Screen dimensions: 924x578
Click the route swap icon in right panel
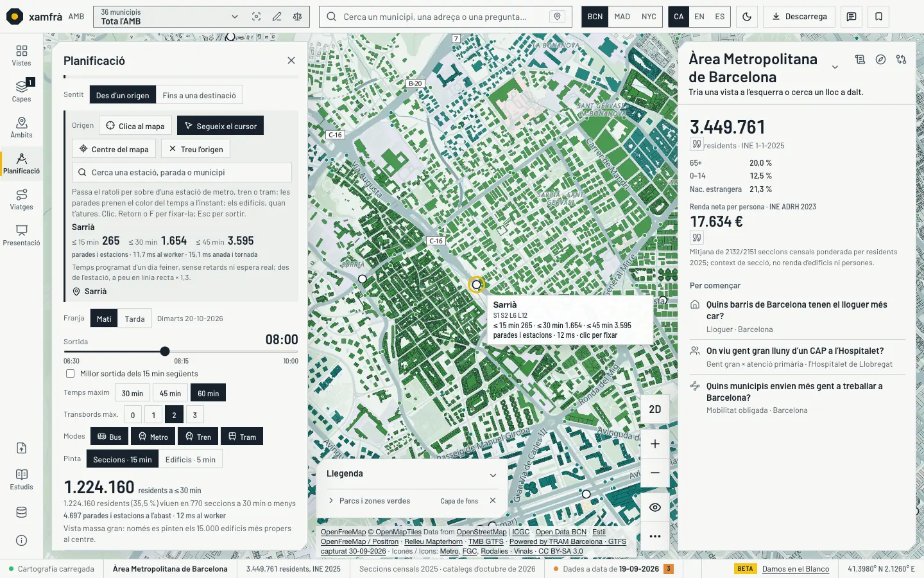coord(902,60)
